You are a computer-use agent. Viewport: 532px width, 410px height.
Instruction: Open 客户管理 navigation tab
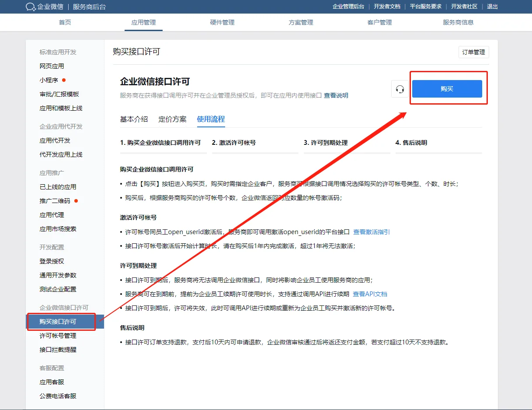(379, 22)
